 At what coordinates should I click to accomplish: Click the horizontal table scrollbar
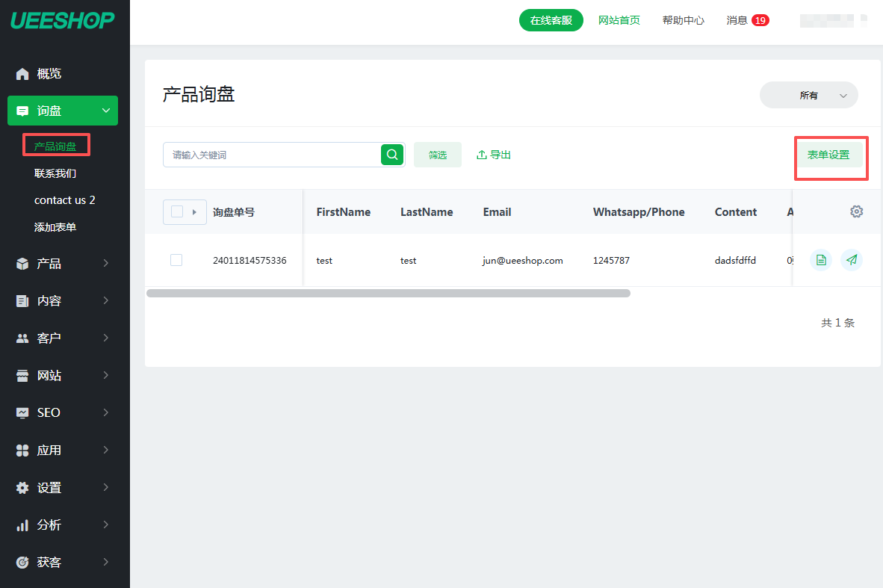(388, 294)
